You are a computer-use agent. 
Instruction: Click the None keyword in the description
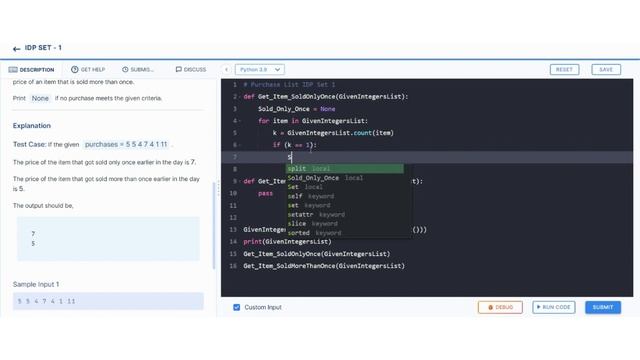click(x=40, y=98)
